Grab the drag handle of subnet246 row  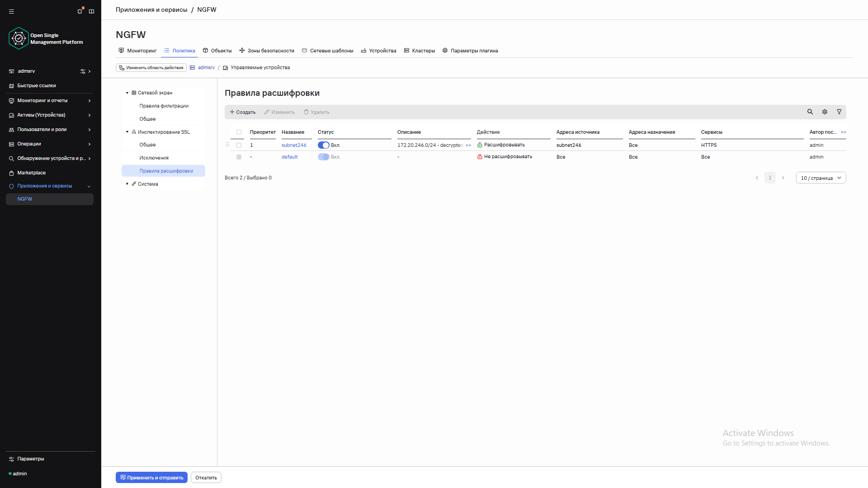227,145
